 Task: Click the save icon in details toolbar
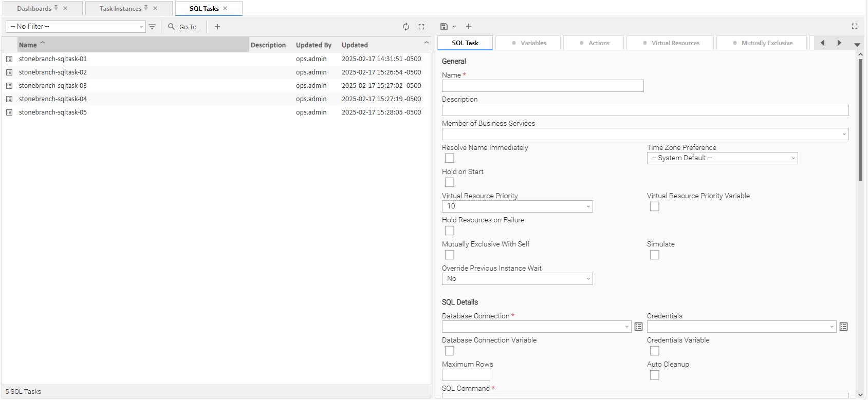coord(444,27)
